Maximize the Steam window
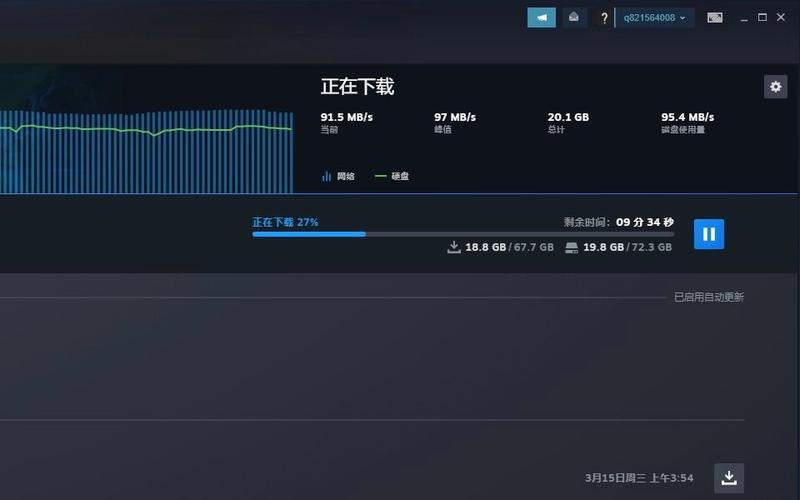This screenshot has height=500, width=800. 762,17
